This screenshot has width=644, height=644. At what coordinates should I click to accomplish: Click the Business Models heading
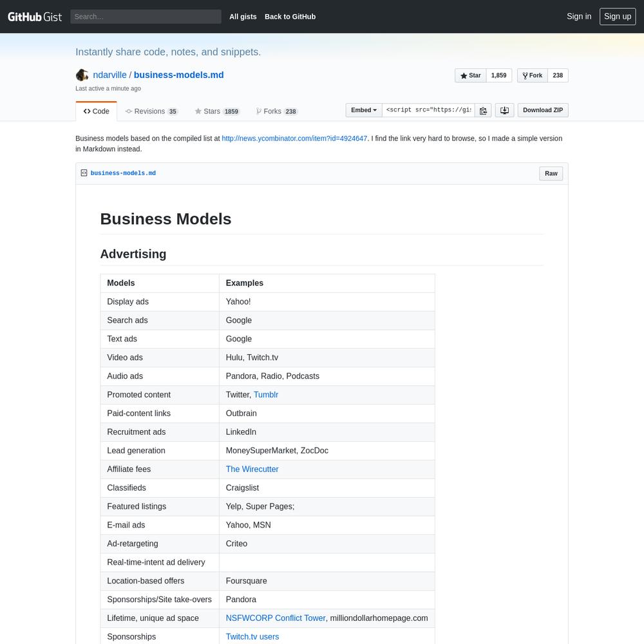166,219
